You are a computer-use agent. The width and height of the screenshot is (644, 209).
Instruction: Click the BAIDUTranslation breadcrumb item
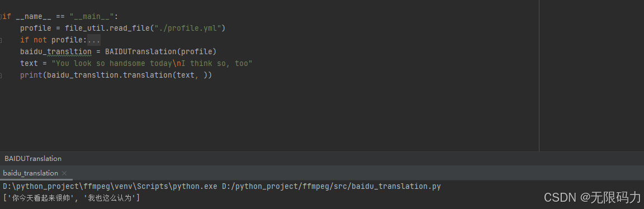pyautogui.click(x=33, y=159)
